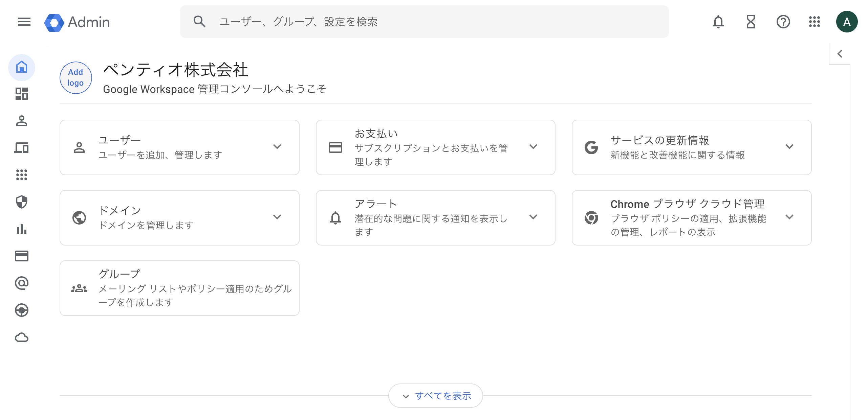Click the Google Admin logo
868x420 pixels.
point(77,22)
